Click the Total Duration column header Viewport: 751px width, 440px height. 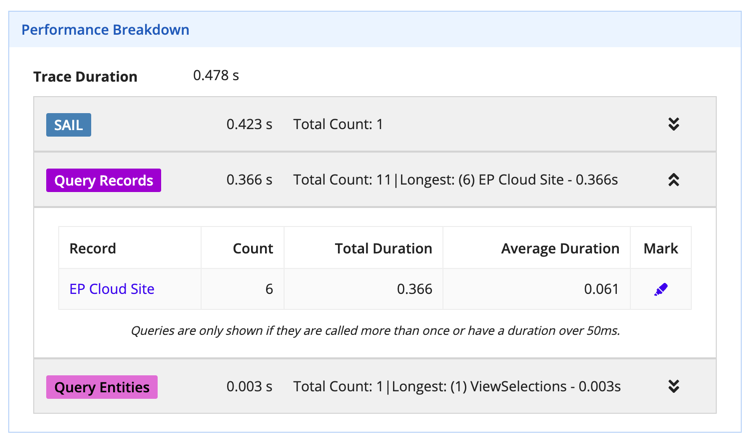tap(383, 248)
